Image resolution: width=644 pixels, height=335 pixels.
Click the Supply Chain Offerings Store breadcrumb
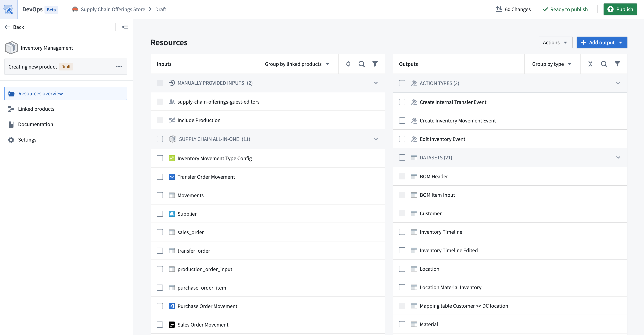click(x=113, y=9)
